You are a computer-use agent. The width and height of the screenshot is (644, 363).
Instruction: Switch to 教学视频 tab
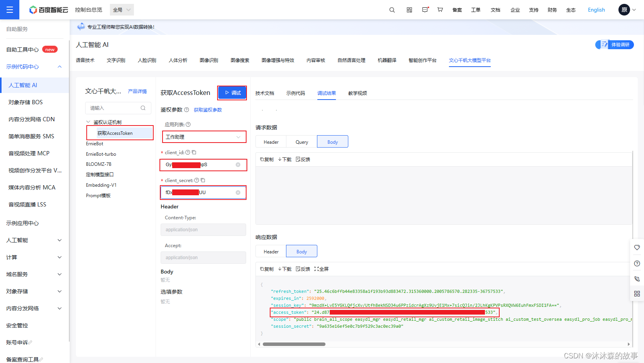click(358, 93)
